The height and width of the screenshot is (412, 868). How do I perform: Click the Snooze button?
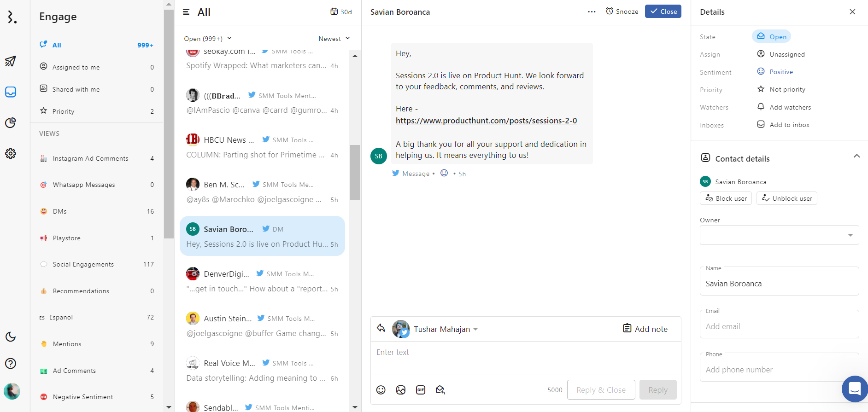(x=622, y=12)
